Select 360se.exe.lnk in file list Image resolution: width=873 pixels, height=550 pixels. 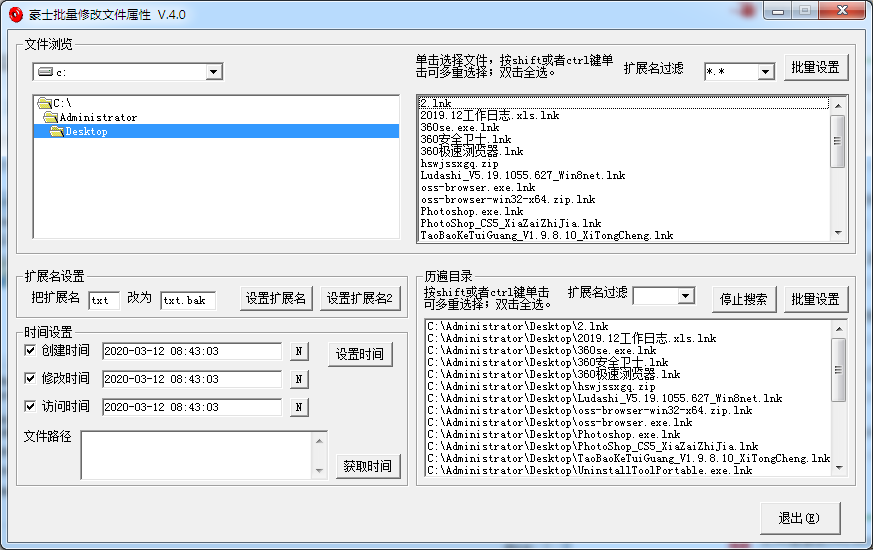[x=624, y=127]
